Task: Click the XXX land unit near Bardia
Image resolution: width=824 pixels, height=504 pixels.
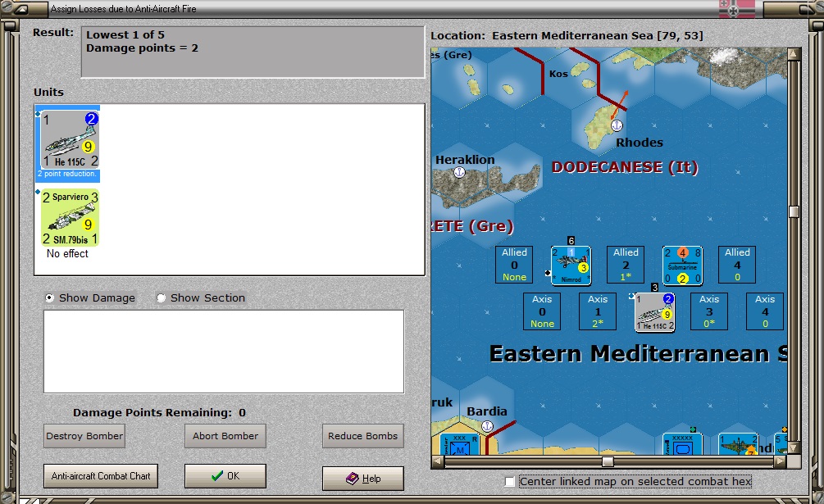Action: point(459,444)
